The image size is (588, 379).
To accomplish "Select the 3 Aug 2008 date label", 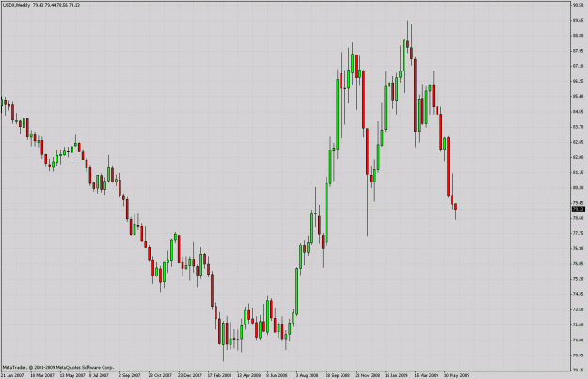I will (307, 375).
